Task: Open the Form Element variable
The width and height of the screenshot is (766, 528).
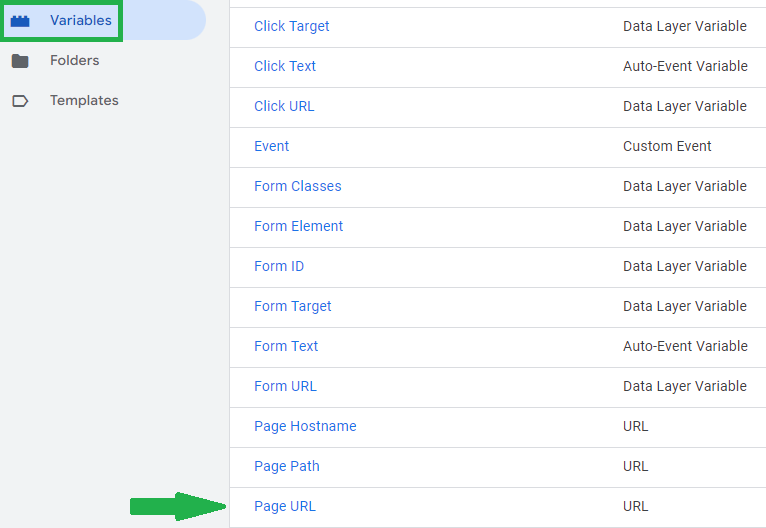Action: (298, 226)
